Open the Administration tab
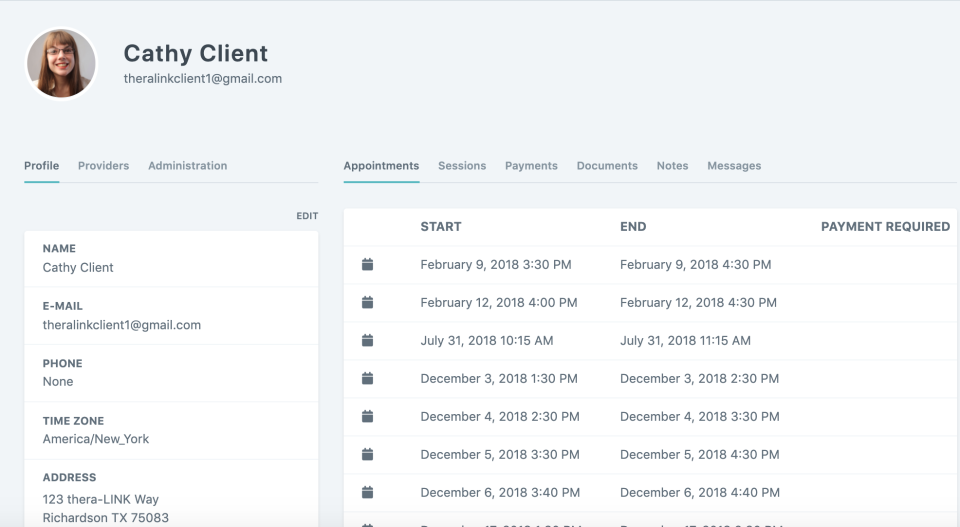 pyautogui.click(x=187, y=166)
